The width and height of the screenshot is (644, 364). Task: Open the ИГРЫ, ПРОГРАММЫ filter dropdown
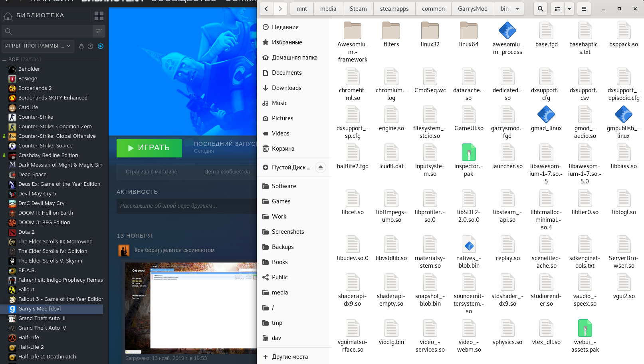tap(38, 46)
